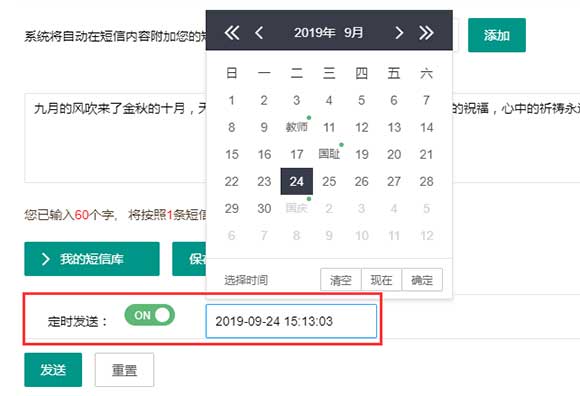The image size is (580, 396).
Task: Pick date 3 in the first week
Action: tap(297, 100)
